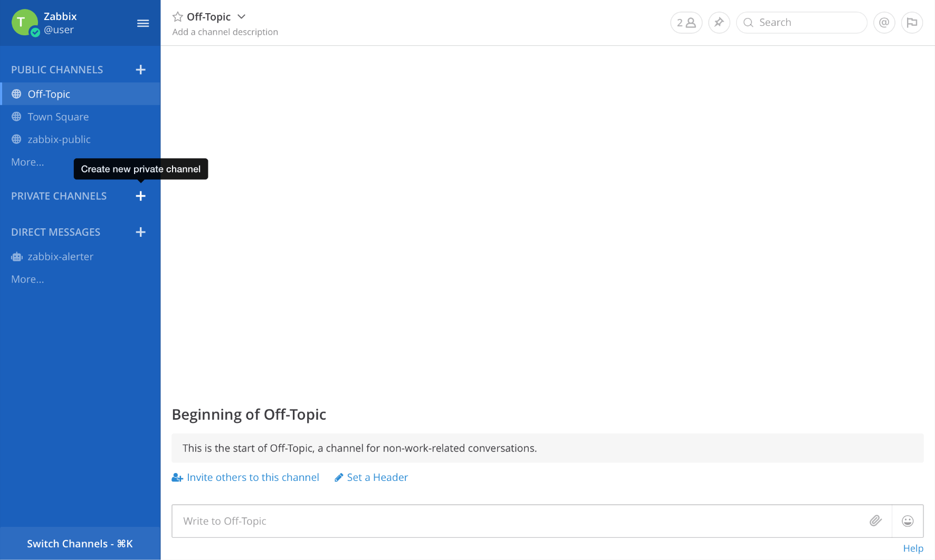Expand More under Public Channels
This screenshot has height=560, width=935.
(x=27, y=162)
